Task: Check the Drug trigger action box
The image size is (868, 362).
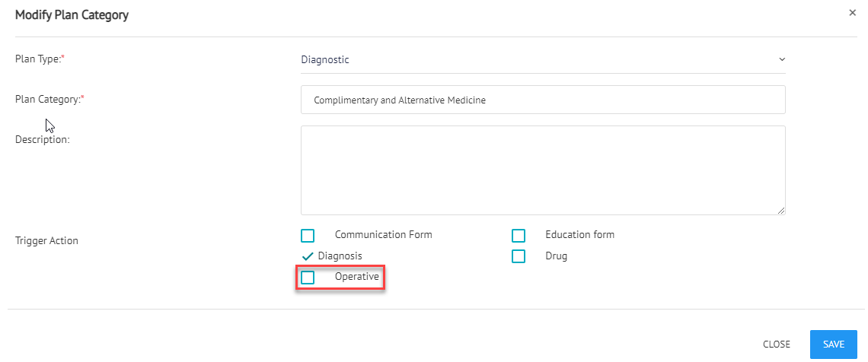Action: [x=519, y=256]
